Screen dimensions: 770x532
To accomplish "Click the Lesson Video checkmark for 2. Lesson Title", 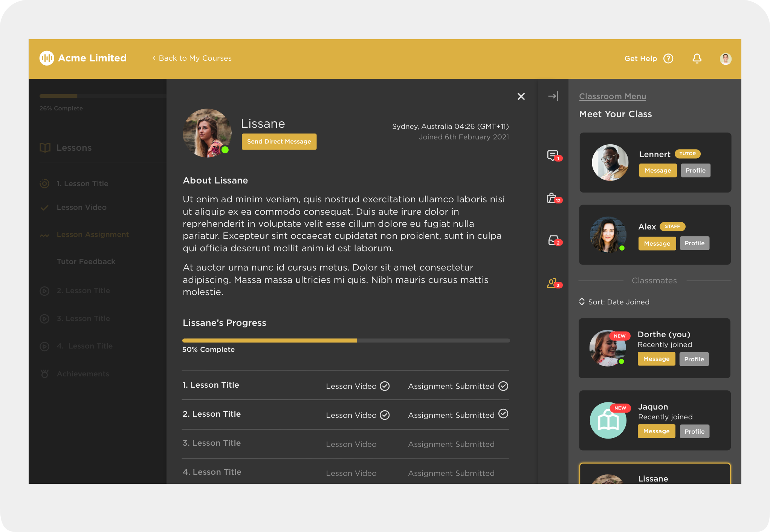I will click(385, 415).
